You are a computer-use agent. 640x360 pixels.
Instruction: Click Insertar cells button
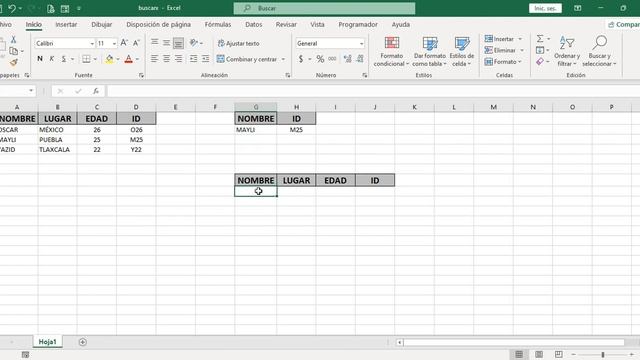pyautogui.click(x=499, y=39)
